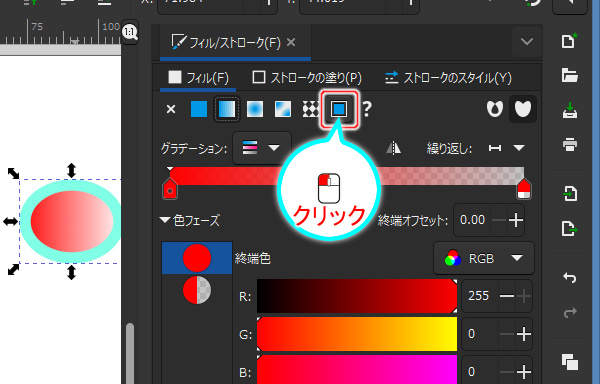
Task: Open the RGB color mode dropdown
Action: (x=483, y=259)
